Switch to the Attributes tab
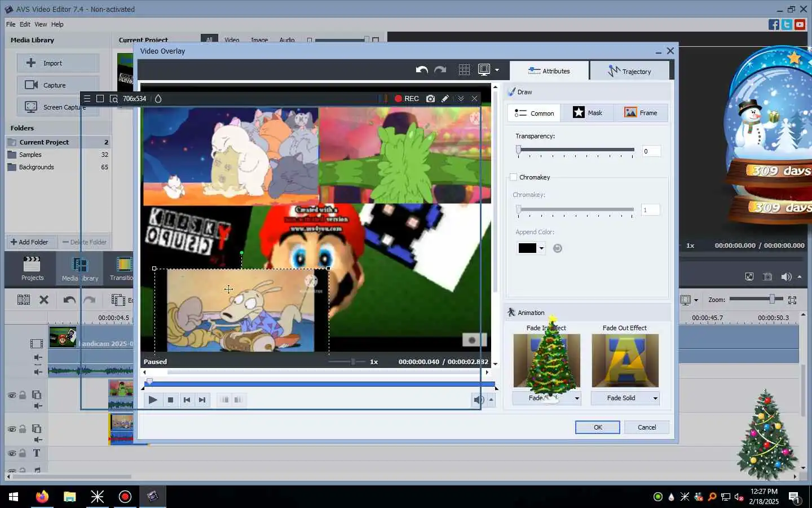The height and width of the screenshot is (508, 812). tap(549, 71)
